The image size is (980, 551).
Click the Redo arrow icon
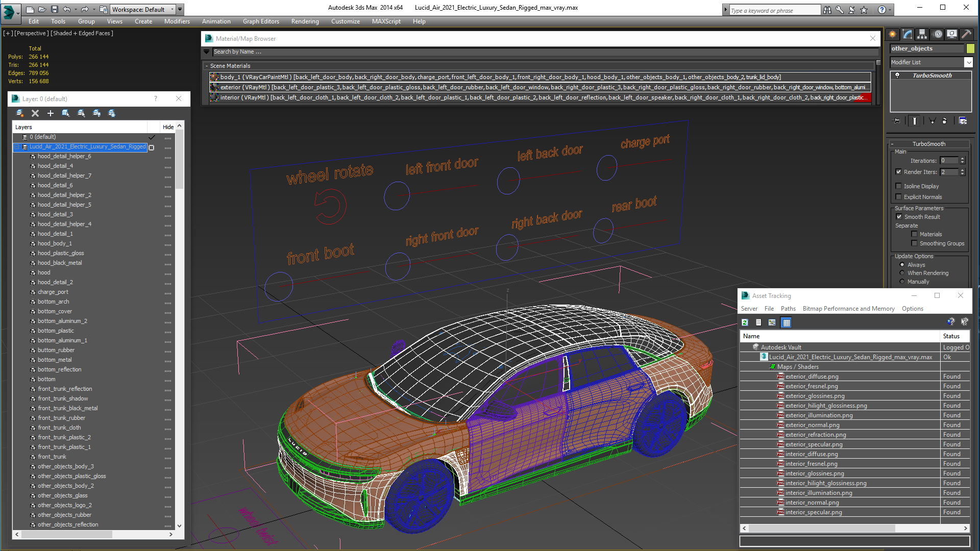click(x=85, y=9)
